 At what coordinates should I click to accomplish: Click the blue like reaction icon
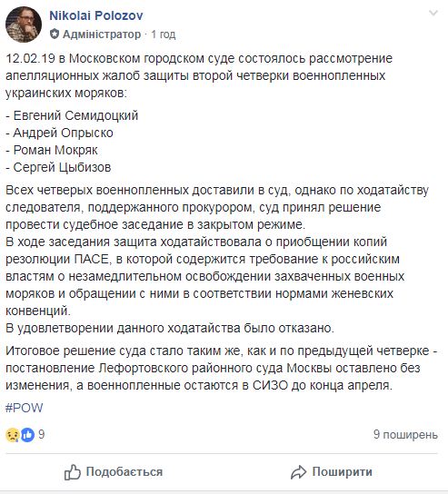[28, 435]
